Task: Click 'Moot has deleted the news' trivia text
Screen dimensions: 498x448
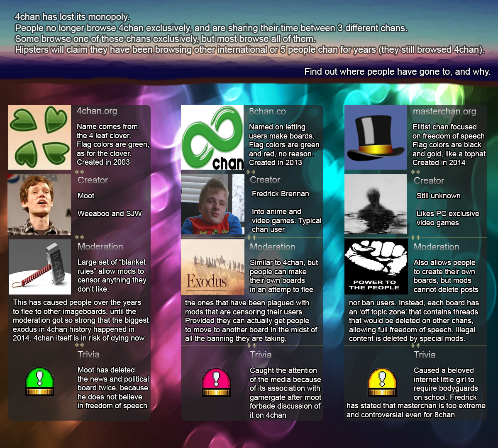Action: pos(113,388)
